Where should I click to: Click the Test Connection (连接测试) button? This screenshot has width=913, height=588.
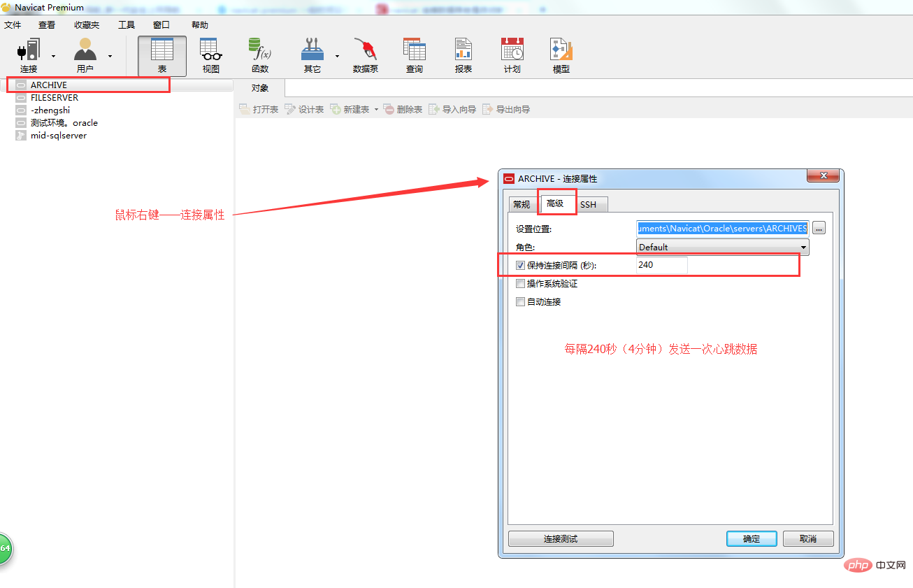[x=561, y=539]
